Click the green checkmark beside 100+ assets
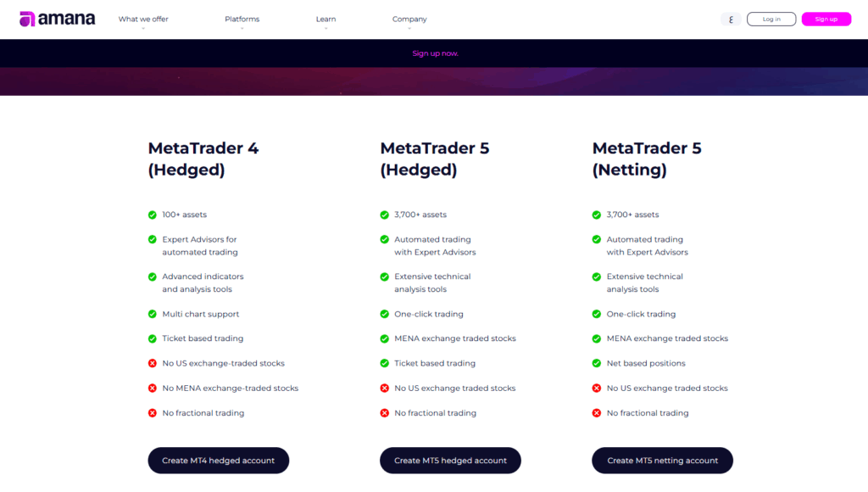 153,215
